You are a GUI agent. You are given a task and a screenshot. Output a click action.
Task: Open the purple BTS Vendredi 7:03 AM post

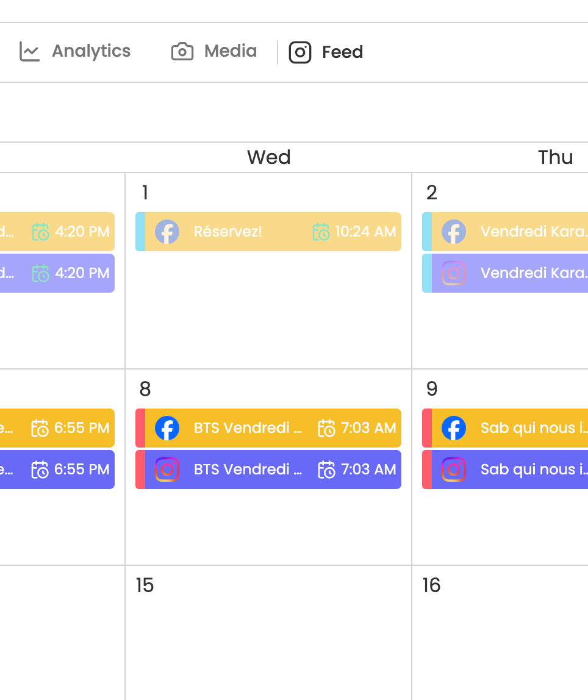tap(268, 470)
